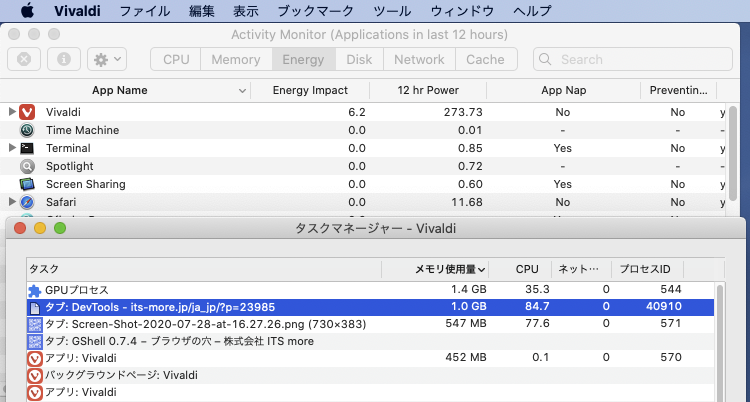The height and width of the screenshot is (402, 750).
Task: Expand the Terminal process disclosure triangle
Action: [x=12, y=148]
